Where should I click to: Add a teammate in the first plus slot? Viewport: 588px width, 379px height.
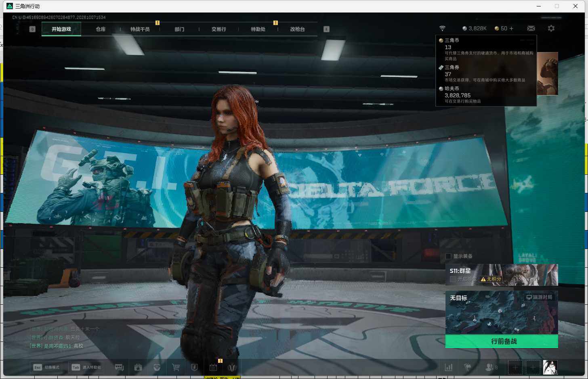tap(515, 367)
